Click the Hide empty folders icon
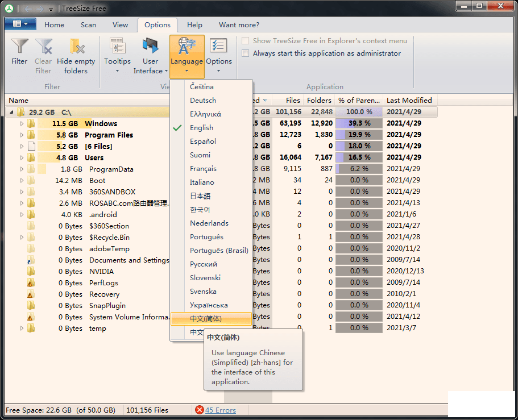This screenshot has width=518, height=420. pos(76,46)
